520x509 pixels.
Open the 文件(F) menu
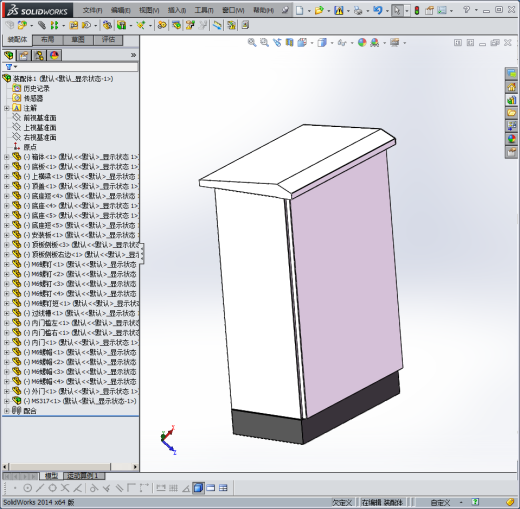click(x=92, y=10)
